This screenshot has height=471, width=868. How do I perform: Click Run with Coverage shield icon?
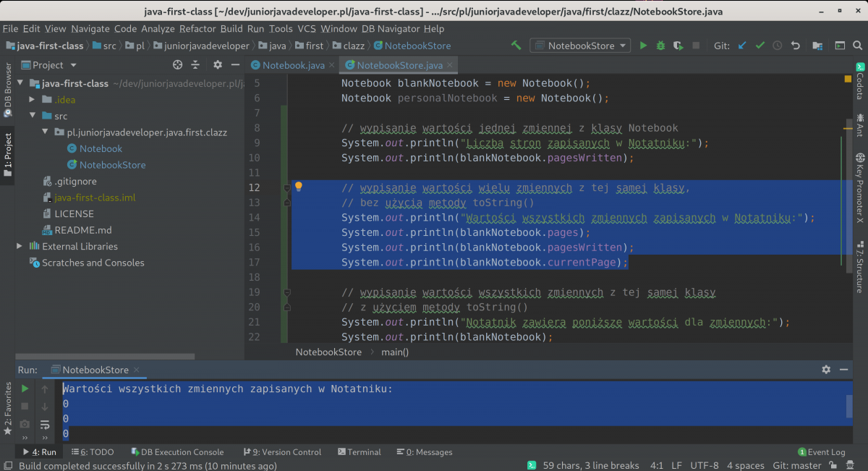click(678, 46)
